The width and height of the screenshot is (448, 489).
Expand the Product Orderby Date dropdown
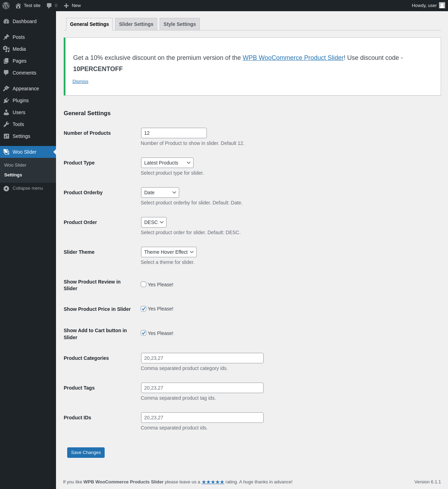pos(160,193)
